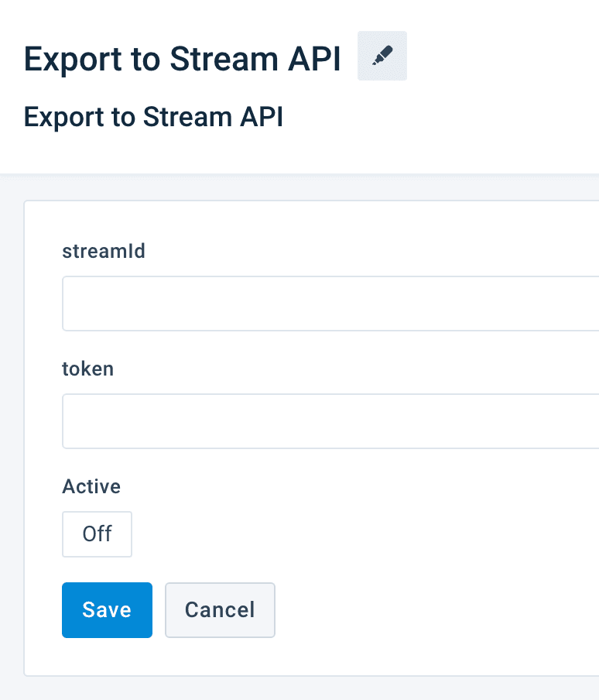Image resolution: width=599 pixels, height=700 pixels.
Task: Toggle the Active switch showing Off
Action: click(x=98, y=534)
